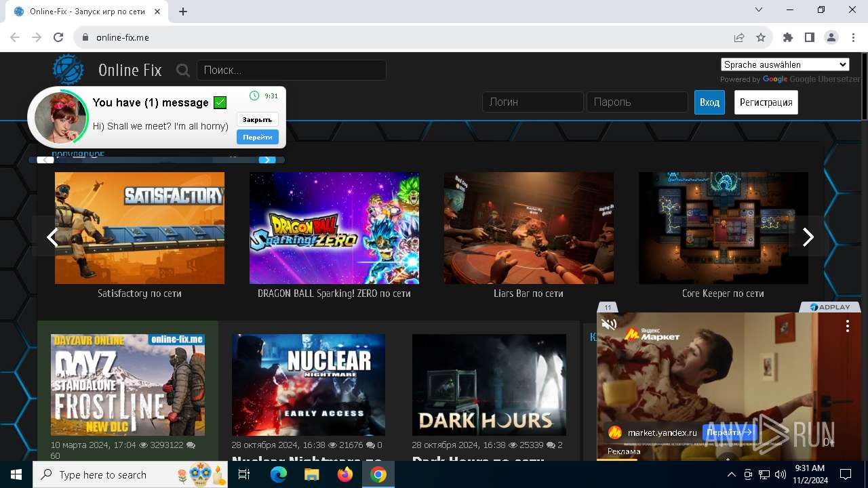Click the Core Keeper по сети title
Image resolution: width=868 pixels, height=488 pixels.
(723, 293)
